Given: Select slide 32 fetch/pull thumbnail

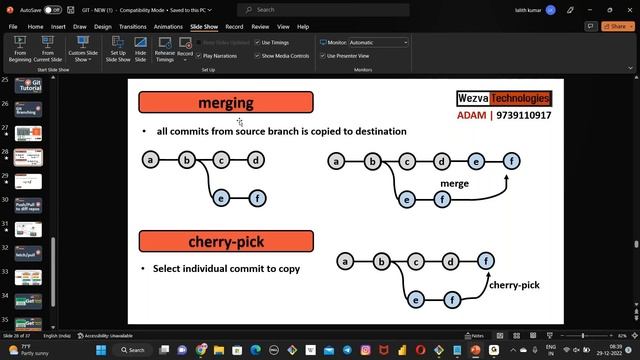Looking at the screenshot, I should pos(28,253).
